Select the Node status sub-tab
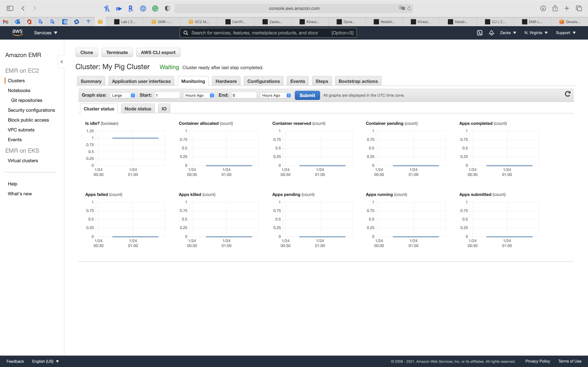 coord(138,109)
